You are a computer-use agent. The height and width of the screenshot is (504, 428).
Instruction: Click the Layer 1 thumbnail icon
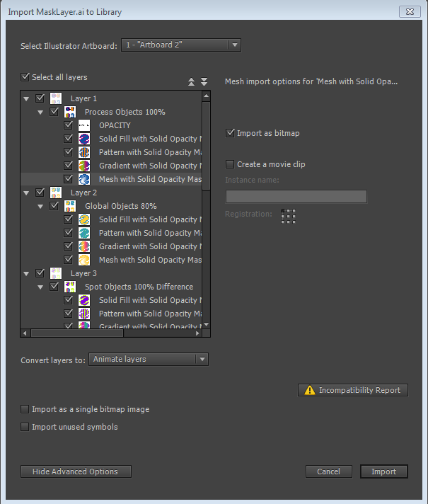point(55,98)
